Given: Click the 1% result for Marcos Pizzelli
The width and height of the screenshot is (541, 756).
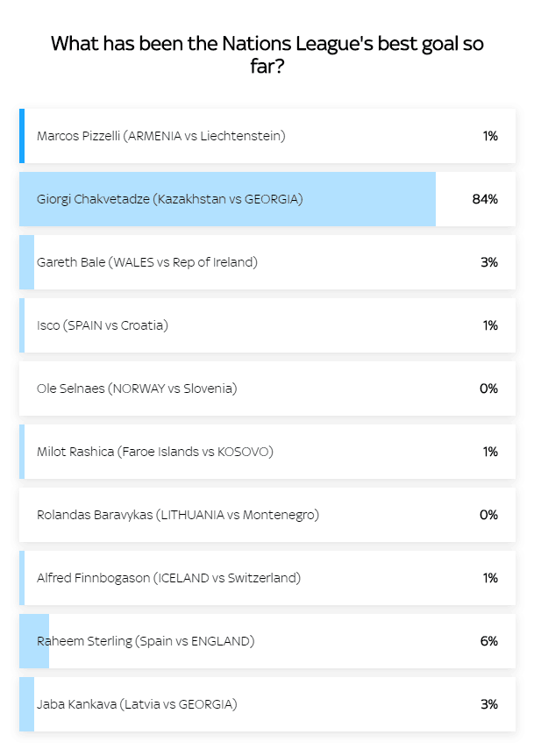Looking at the screenshot, I should point(490,136).
